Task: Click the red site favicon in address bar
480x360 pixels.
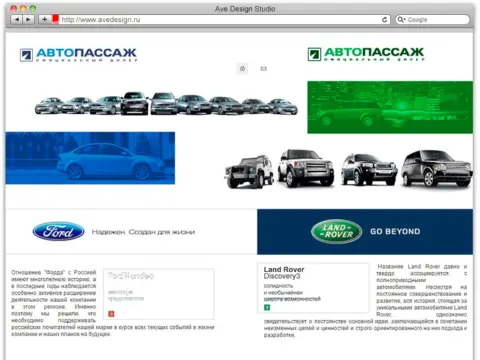Action: pos(55,20)
